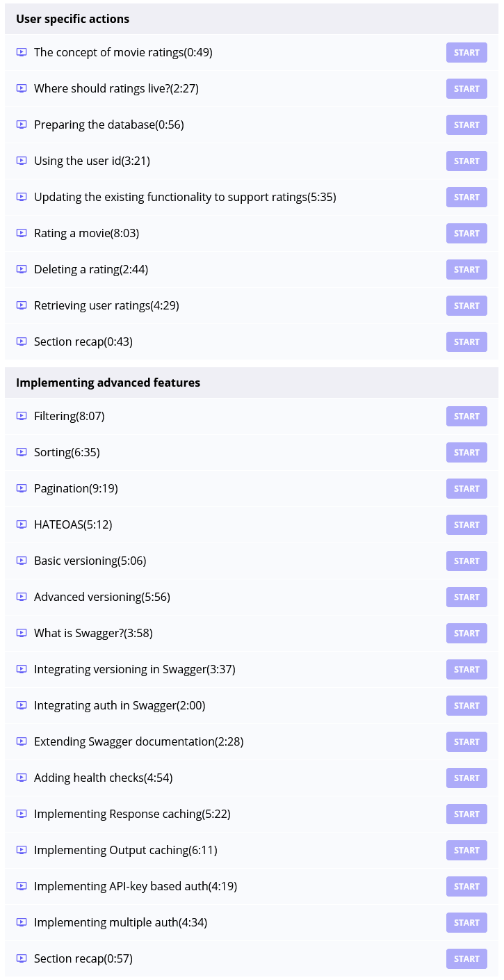Click video icon next to 'Rating a movie'
This screenshot has width=504, height=980.
coord(22,233)
